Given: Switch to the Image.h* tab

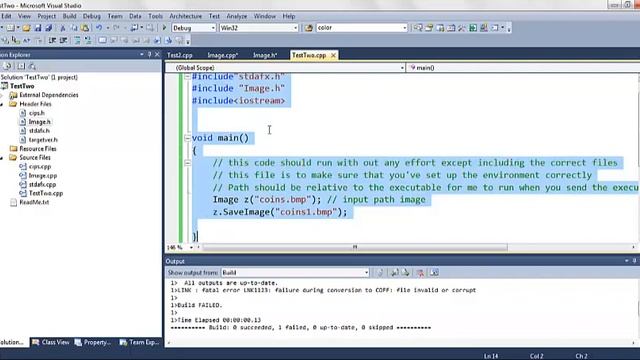Looking at the screenshot, I should 265,55.
